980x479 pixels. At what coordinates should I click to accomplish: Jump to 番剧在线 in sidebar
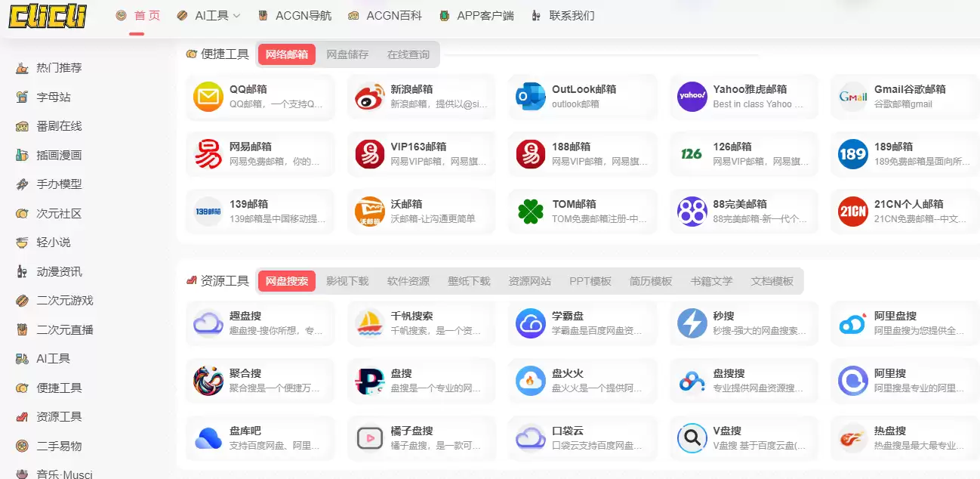tap(59, 126)
